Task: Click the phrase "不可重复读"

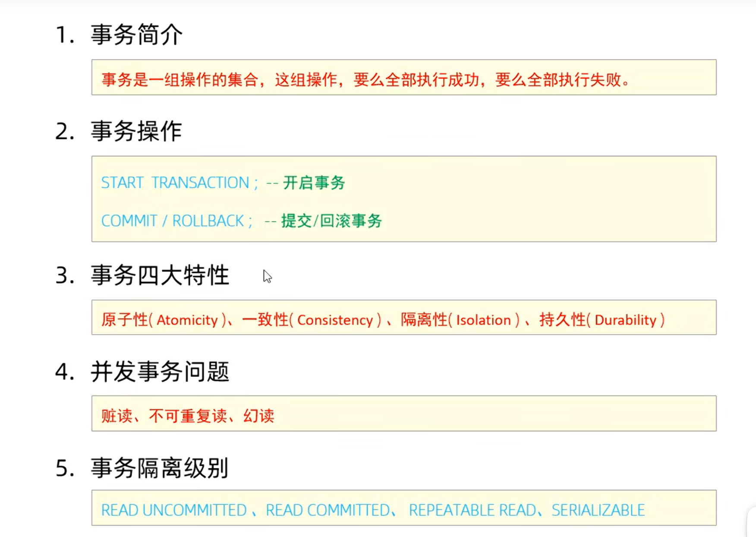Action: click(x=188, y=416)
